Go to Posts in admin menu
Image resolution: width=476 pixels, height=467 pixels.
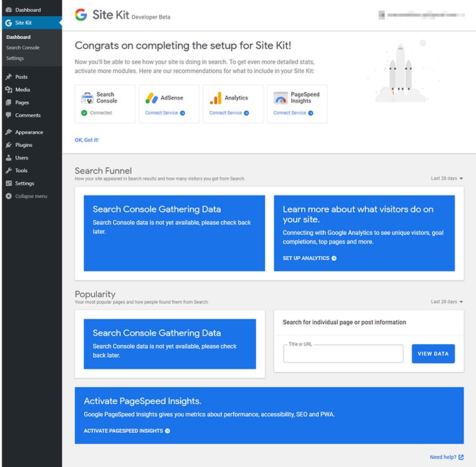click(22, 77)
